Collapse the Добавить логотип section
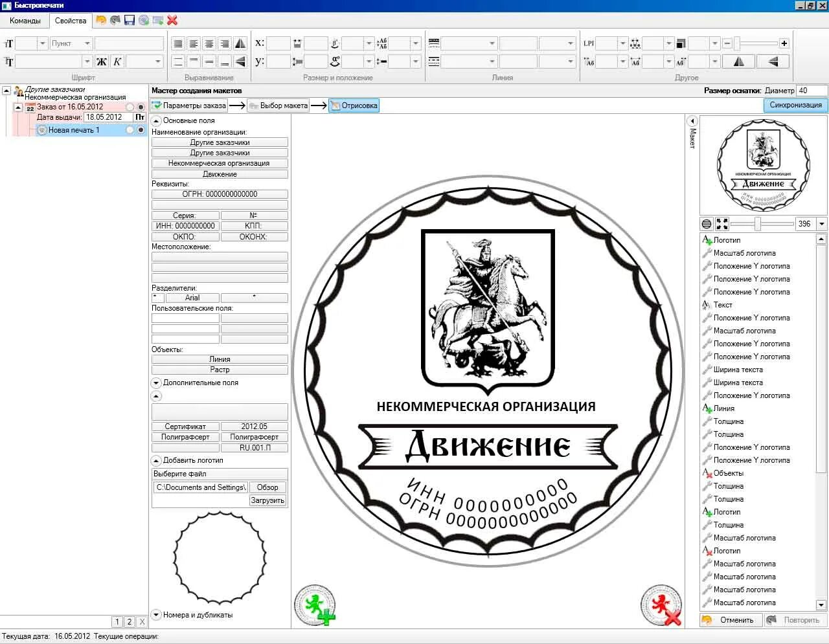 (x=156, y=460)
